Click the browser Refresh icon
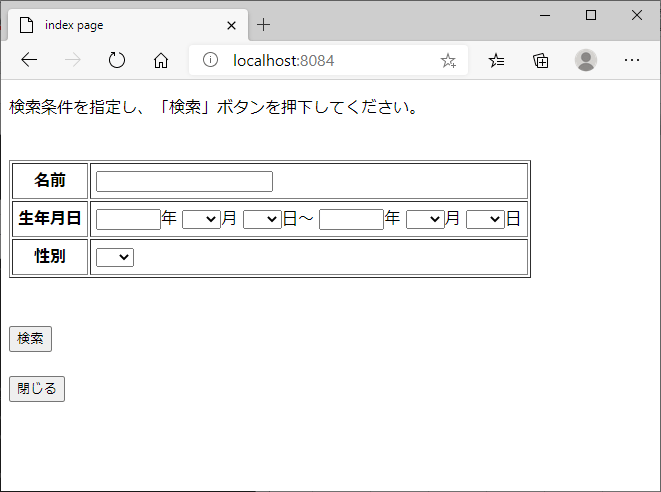 (117, 60)
